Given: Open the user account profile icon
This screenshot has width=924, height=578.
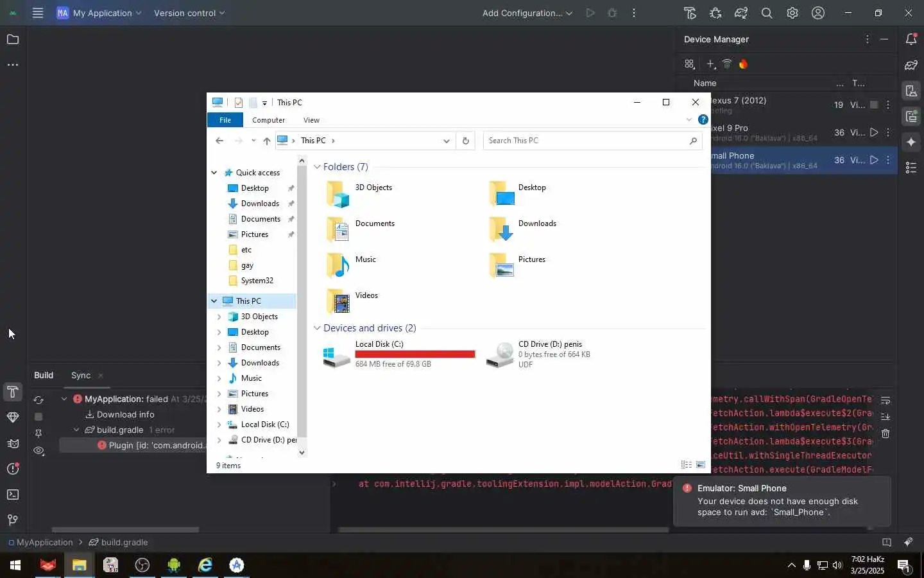Looking at the screenshot, I should tap(818, 13).
